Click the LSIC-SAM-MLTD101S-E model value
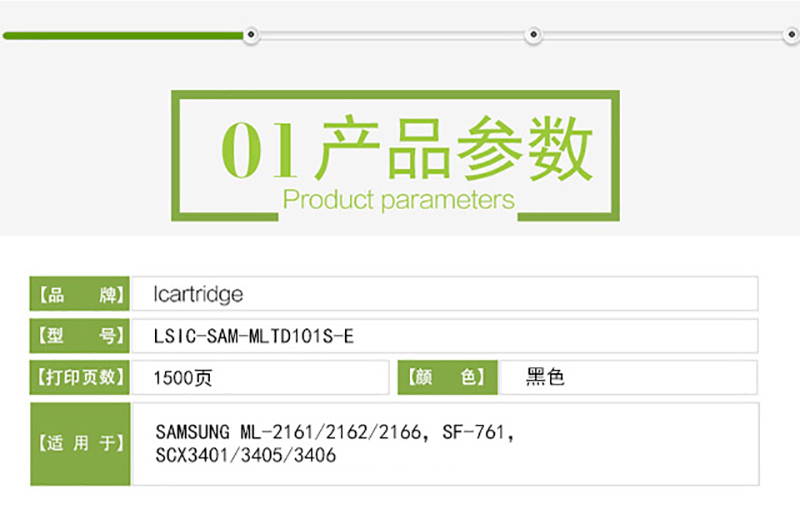800x531 pixels. point(254,336)
